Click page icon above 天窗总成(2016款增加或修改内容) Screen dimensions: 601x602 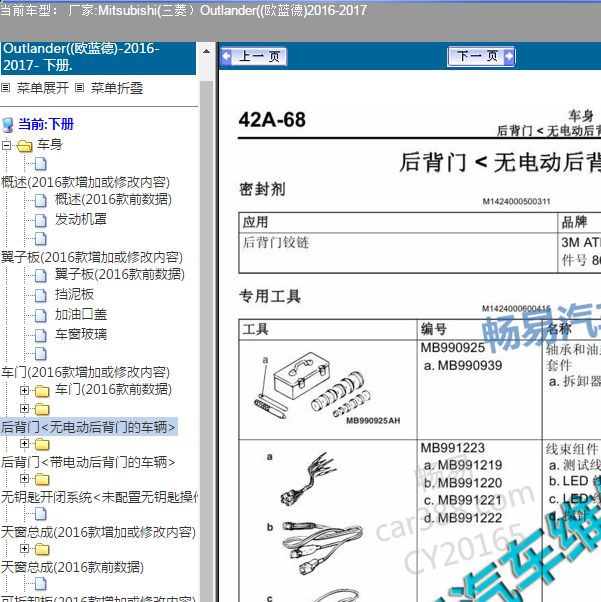point(41,514)
